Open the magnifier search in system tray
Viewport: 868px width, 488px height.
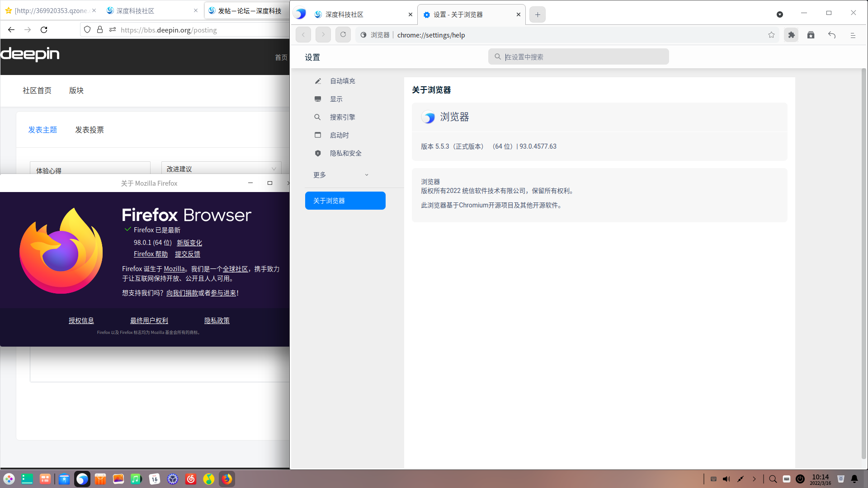tap(773, 479)
